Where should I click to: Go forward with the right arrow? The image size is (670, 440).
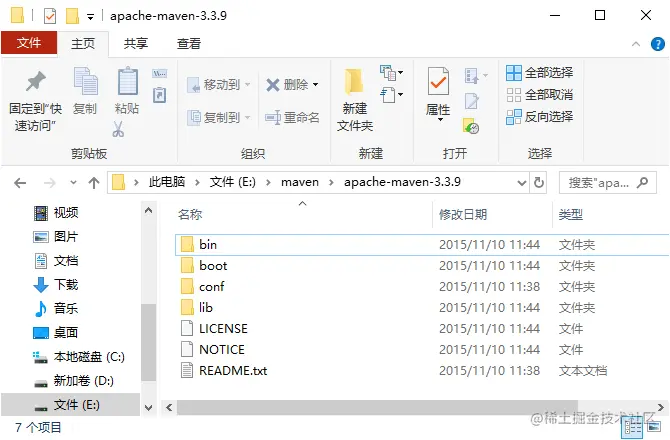click(x=50, y=183)
